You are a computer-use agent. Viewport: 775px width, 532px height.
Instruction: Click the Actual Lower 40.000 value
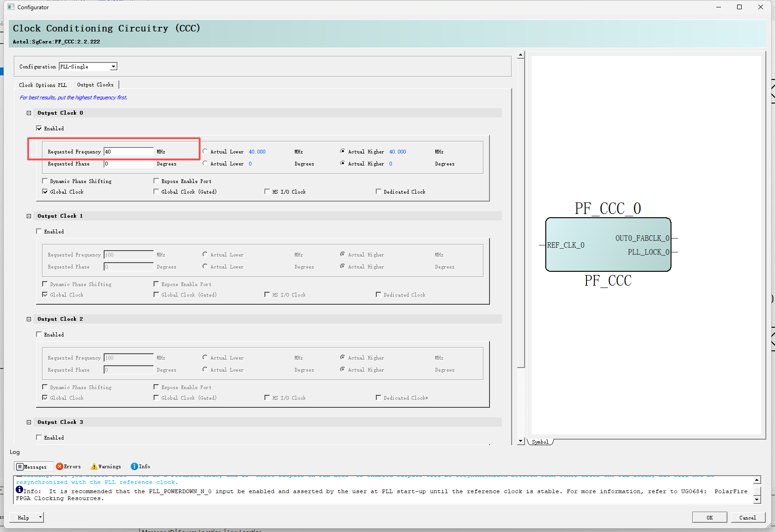257,152
